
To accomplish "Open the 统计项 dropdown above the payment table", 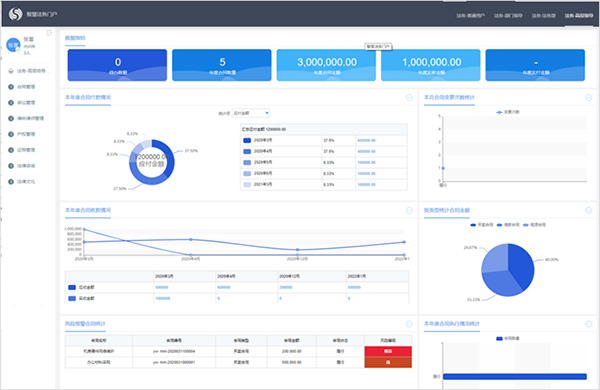I will pos(251,113).
